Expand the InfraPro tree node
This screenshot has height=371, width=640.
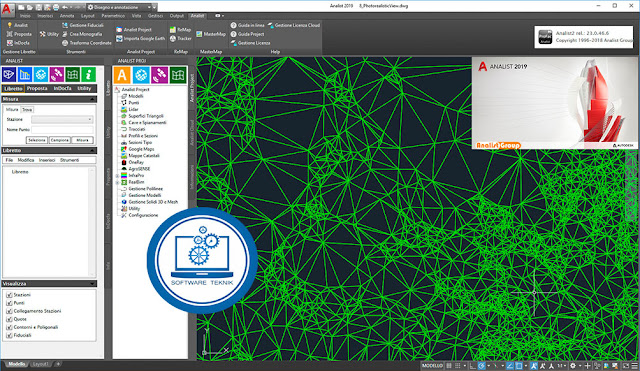118,176
